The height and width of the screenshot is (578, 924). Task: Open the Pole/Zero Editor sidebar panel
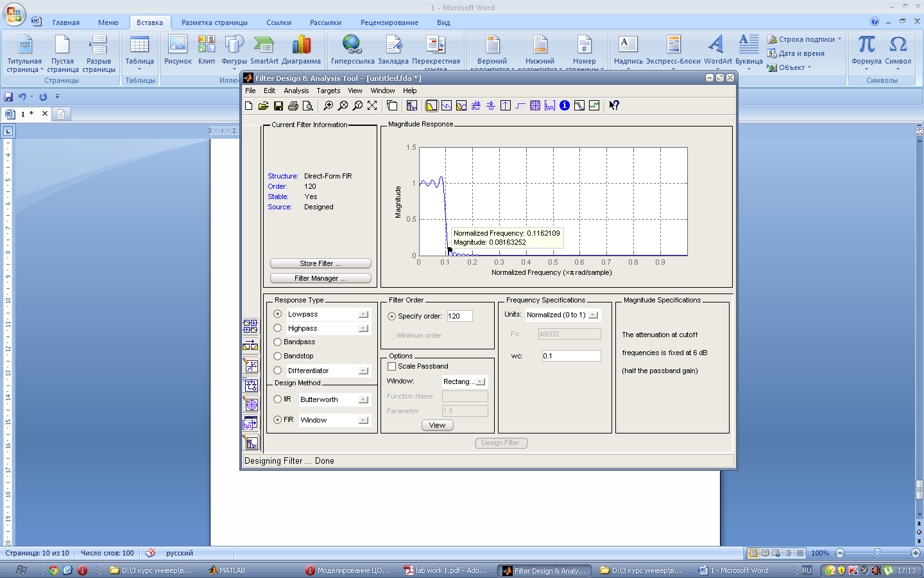250,404
